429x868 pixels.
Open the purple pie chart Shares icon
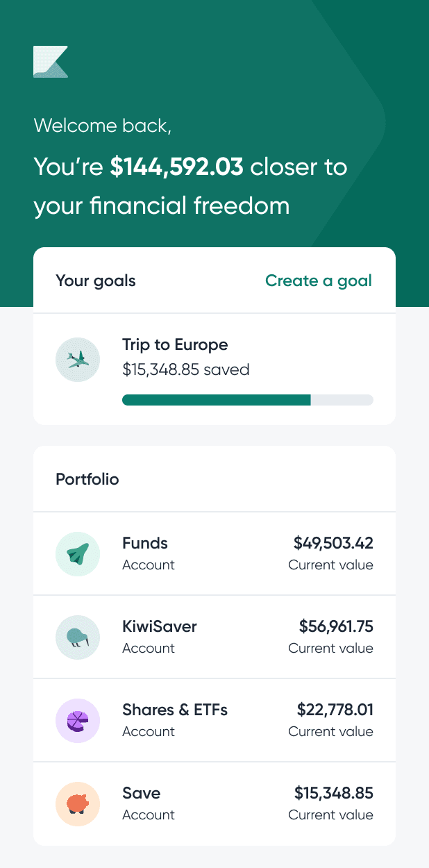coord(78,720)
